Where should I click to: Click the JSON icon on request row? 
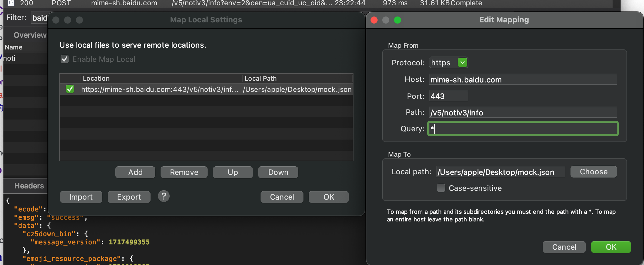click(x=11, y=3)
